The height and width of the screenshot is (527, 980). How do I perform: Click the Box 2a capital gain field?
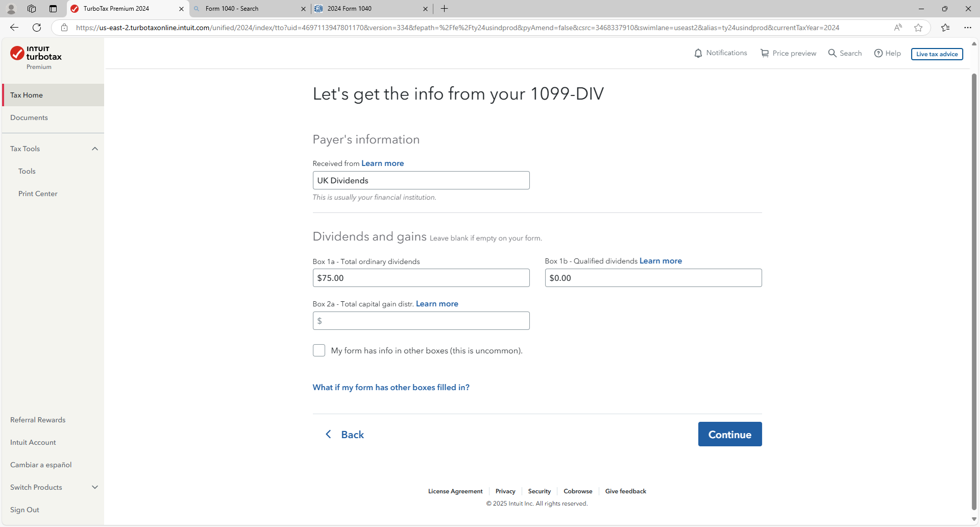(421, 321)
